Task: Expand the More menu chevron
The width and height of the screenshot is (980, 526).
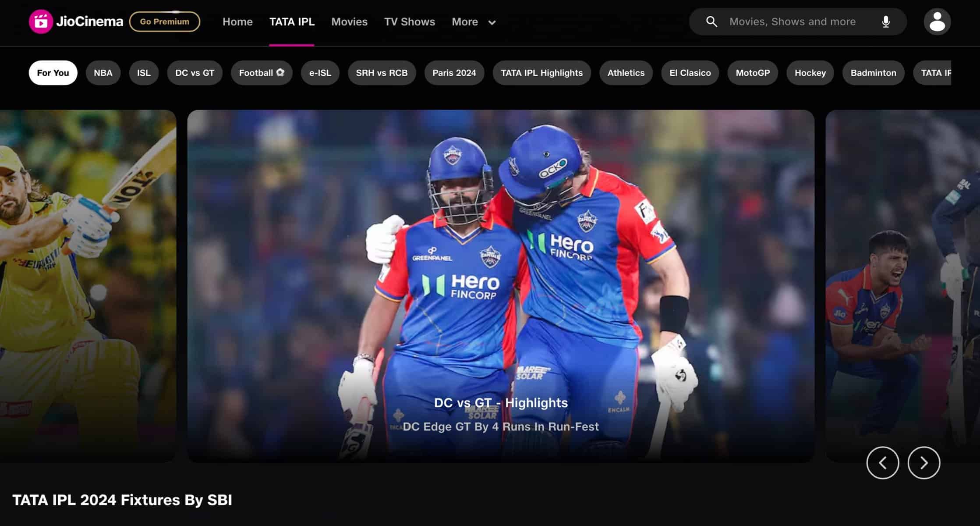Action: [x=492, y=22]
